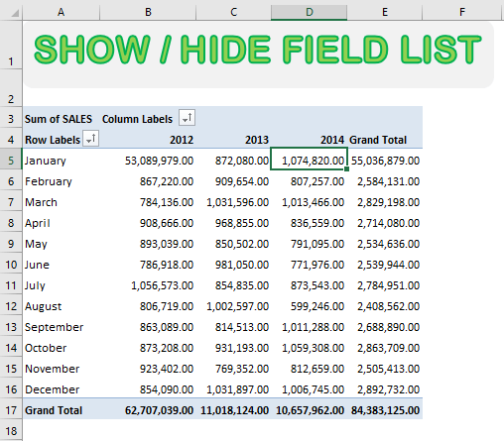The height and width of the screenshot is (441, 504).
Task: Click the Select All corner triangle
Action: [15, 13]
